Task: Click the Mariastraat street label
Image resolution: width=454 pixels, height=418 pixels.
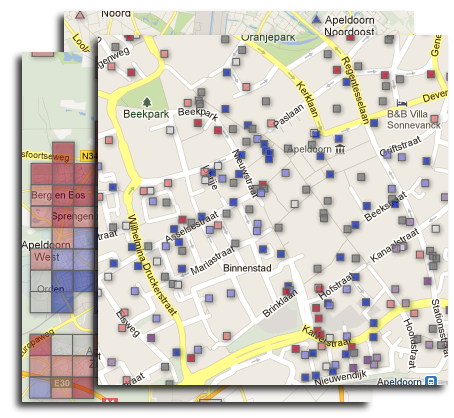Action: click(x=212, y=261)
